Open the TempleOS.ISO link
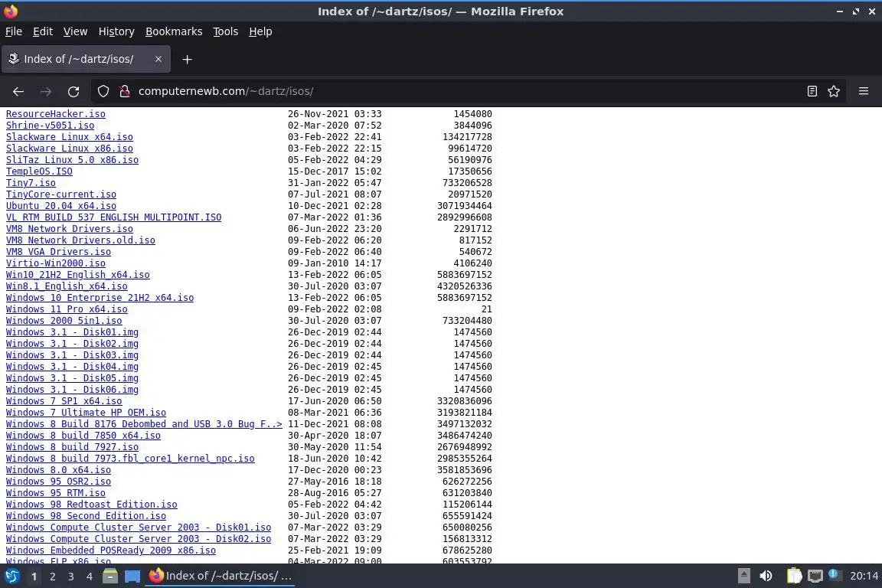Screen dimensions: 882x588 coord(39,171)
